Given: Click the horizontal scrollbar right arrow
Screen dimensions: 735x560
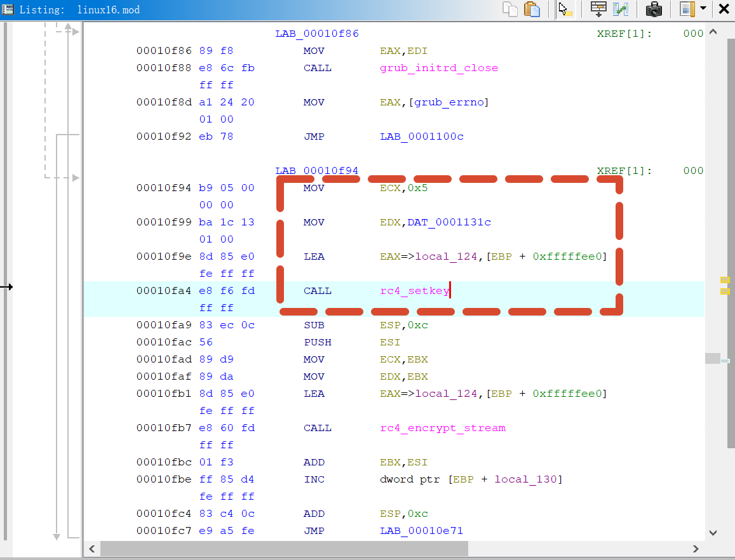Looking at the screenshot, I should click(x=696, y=549).
